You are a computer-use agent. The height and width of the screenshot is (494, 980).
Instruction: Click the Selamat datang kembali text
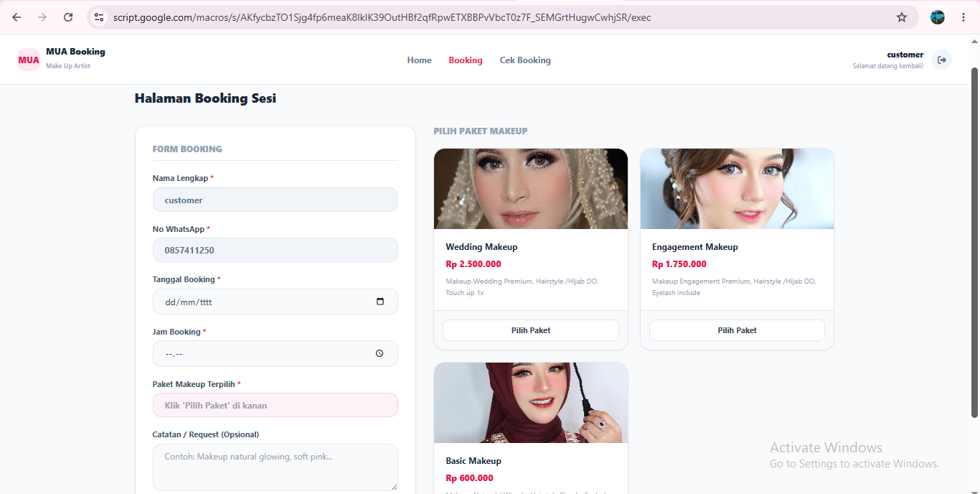[x=888, y=66]
